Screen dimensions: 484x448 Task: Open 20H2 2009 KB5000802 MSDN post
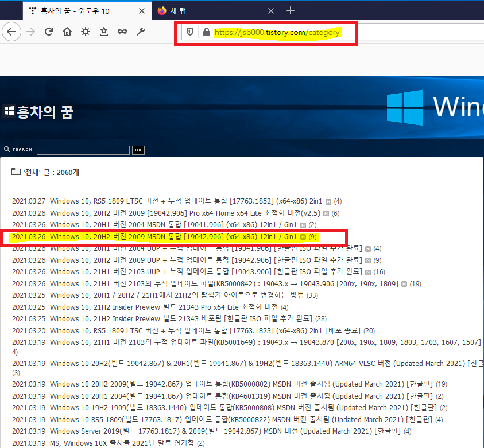pos(241,384)
